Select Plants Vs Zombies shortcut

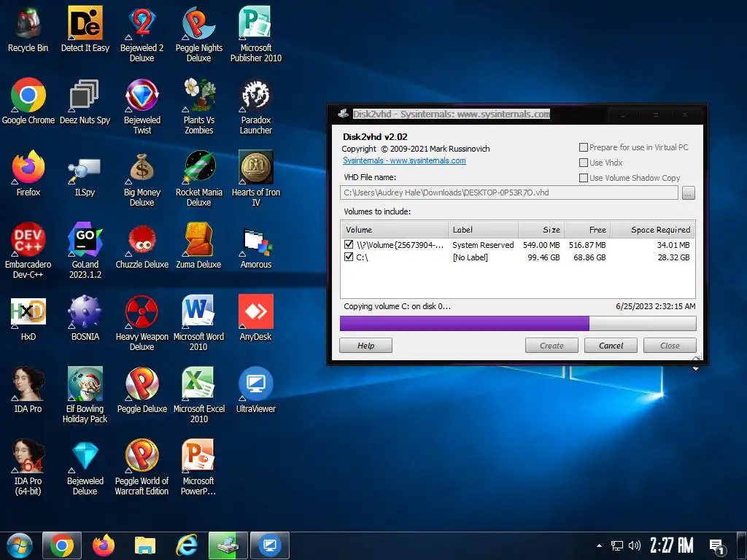click(198, 106)
